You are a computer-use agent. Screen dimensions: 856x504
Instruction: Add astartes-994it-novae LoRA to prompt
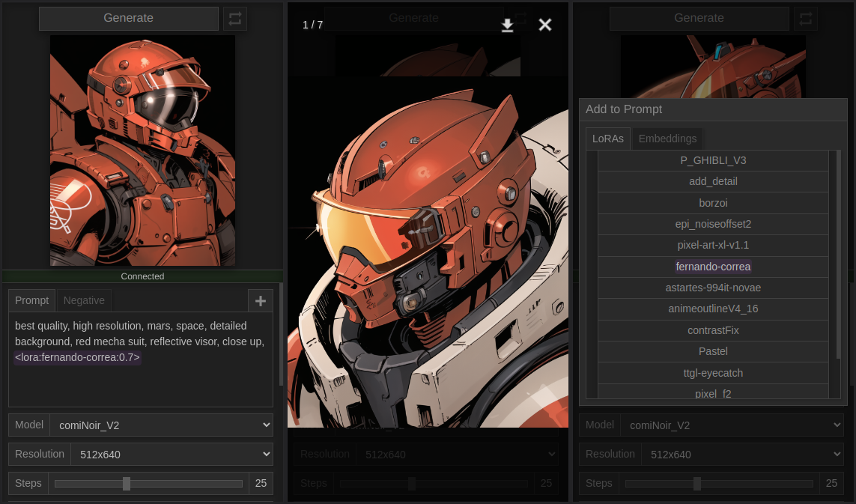tap(713, 288)
